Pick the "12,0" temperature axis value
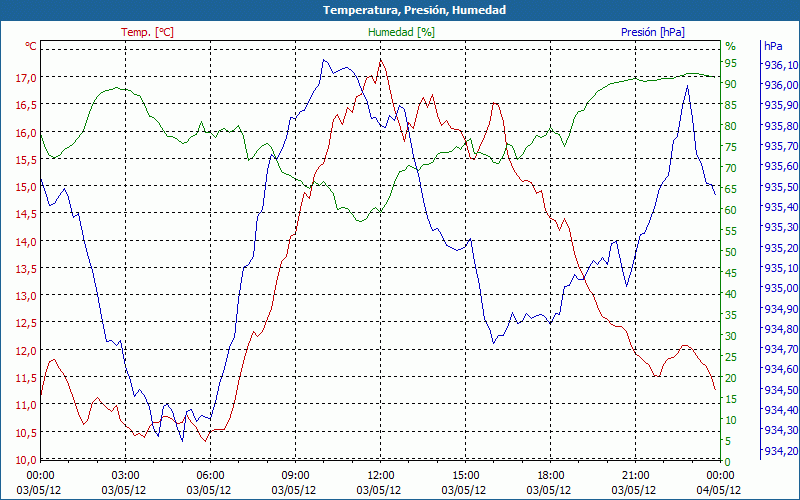Viewport: 800px width, 500px height. click(x=27, y=351)
